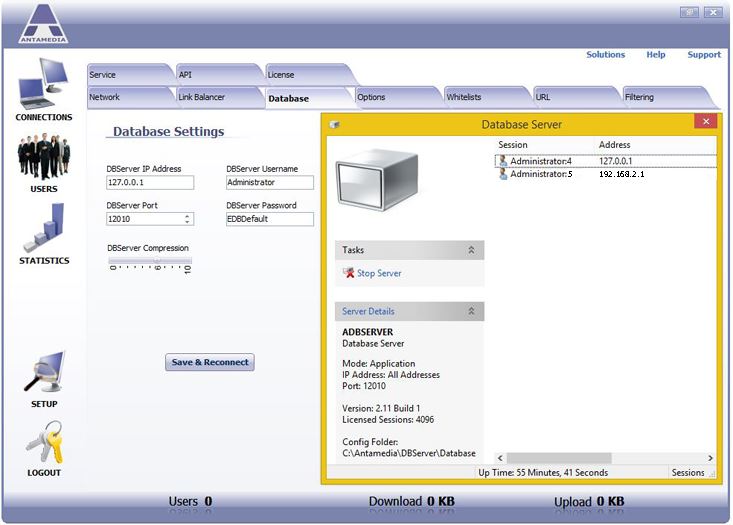Image resolution: width=733 pixels, height=525 pixels.
Task: Click the Session column header
Action: [x=513, y=145]
